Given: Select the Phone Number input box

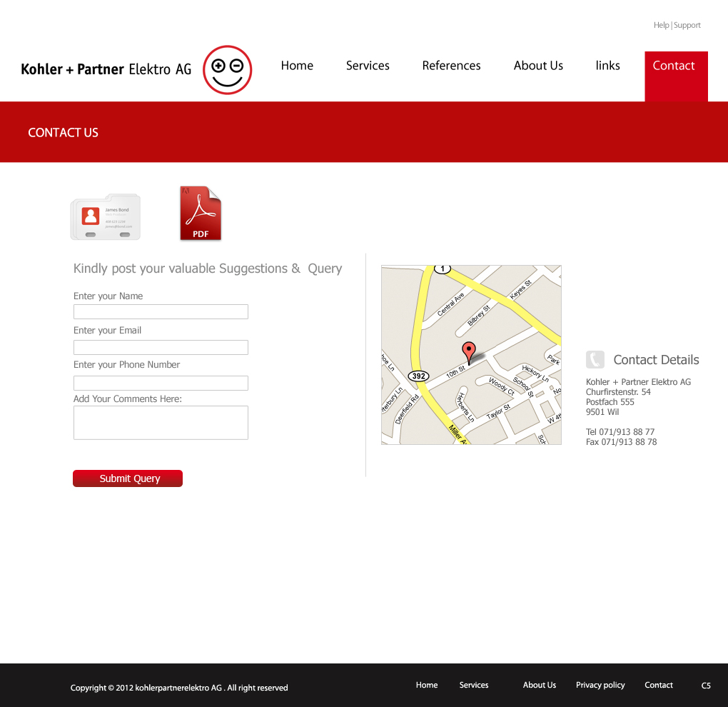Looking at the screenshot, I should [161, 383].
